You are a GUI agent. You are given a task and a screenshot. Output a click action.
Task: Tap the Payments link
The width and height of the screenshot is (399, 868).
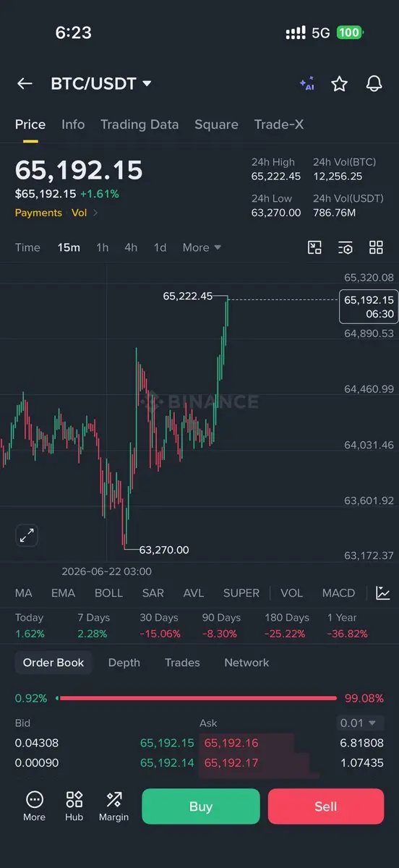tap(38, 213)
